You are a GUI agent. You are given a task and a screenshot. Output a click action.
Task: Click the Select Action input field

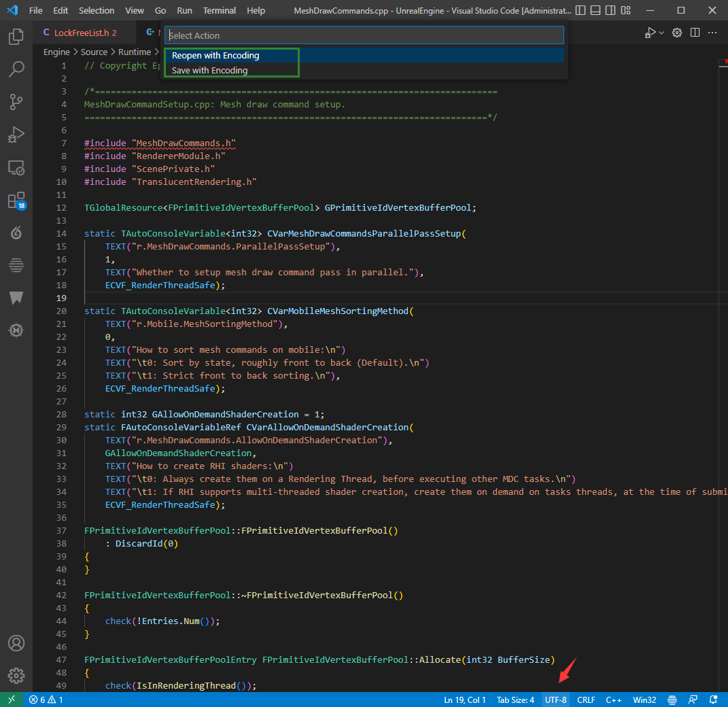pos(364,35)
